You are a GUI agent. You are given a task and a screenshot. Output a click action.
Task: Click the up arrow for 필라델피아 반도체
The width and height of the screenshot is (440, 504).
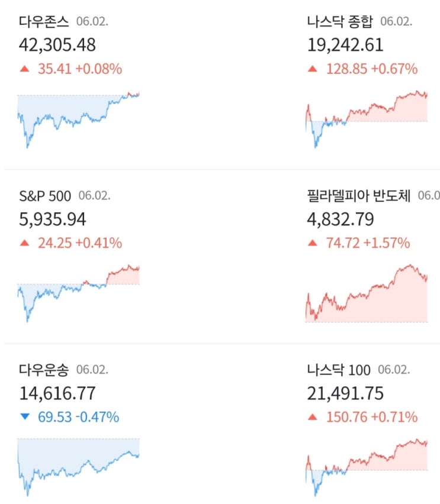[x=313, y=243]
